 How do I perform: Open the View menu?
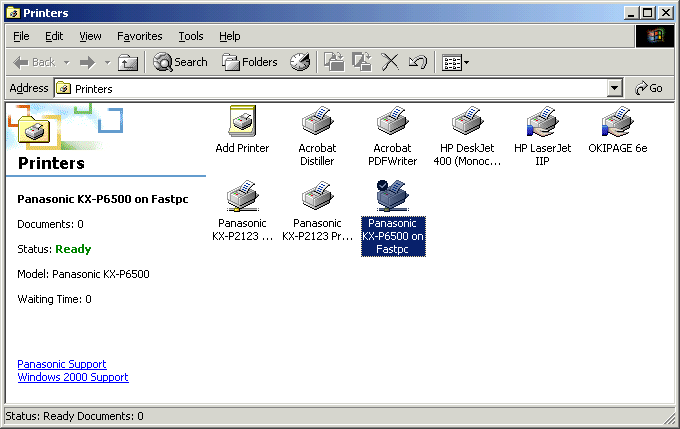click(90, 36)
